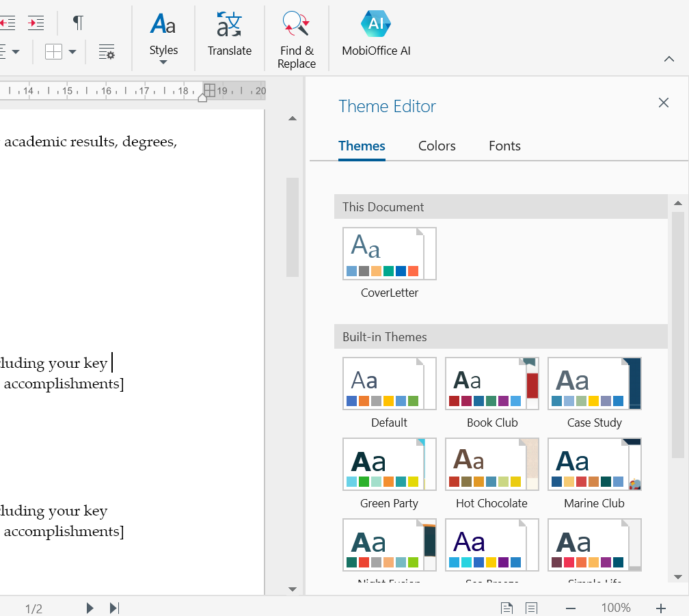The height and width of the screenshot is (616, 689).
Task: Pick the Night Fusion theme thumbnail
Action: [x=390, y=546]
